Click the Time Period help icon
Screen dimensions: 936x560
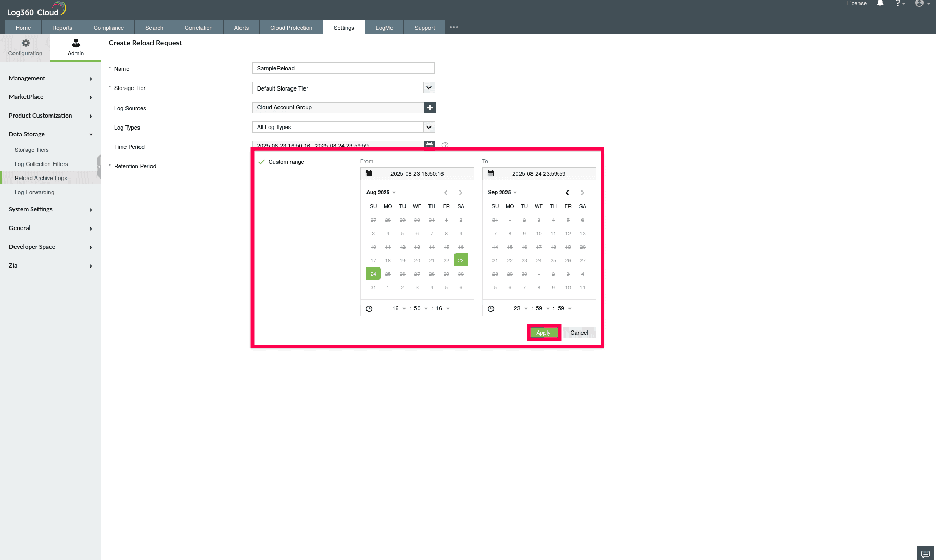[445, 145]
